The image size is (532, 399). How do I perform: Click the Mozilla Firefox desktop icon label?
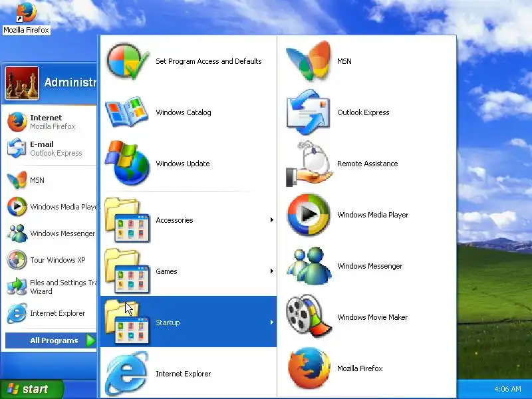tap(26, 30)
